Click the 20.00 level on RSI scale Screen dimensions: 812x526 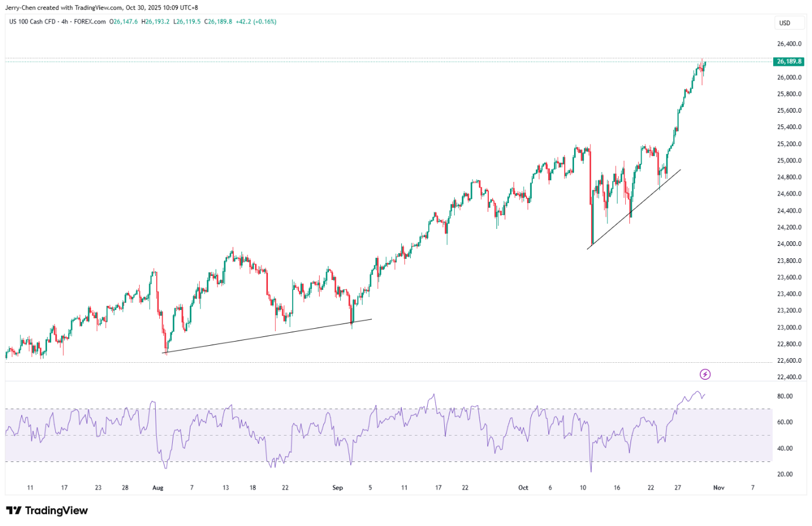(785, 474)
